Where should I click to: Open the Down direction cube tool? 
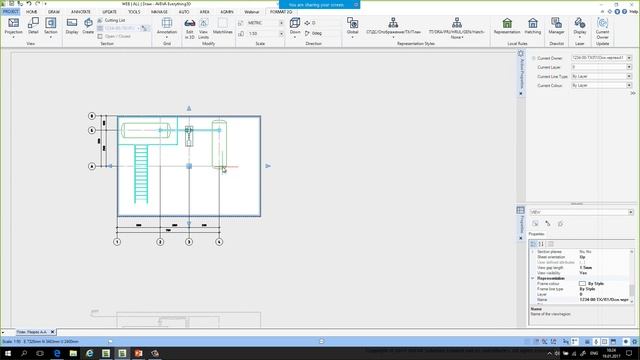pos(295,27)
